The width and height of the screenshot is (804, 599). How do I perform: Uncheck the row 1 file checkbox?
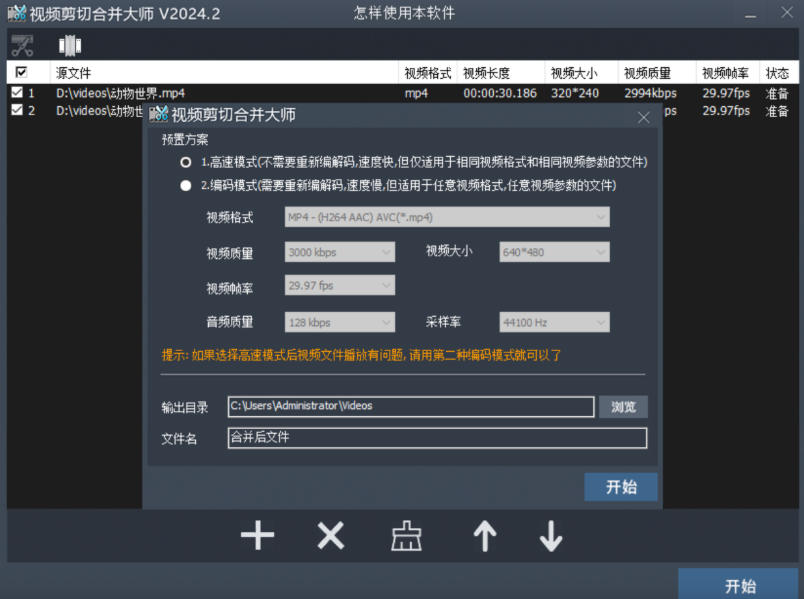click(x=17, y=92)
